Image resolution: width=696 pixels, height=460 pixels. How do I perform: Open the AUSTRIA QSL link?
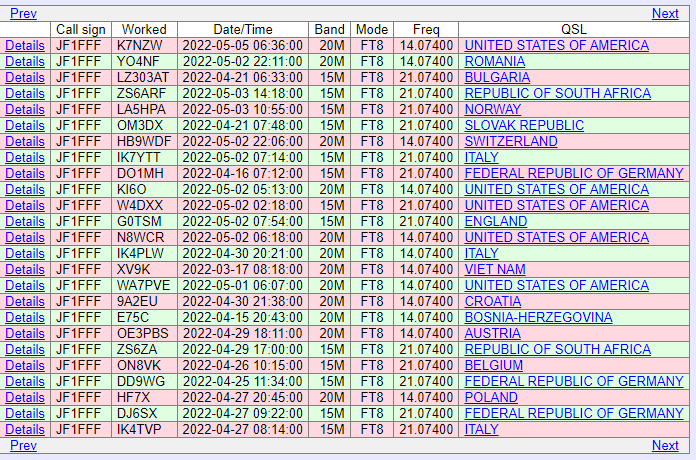492,333
